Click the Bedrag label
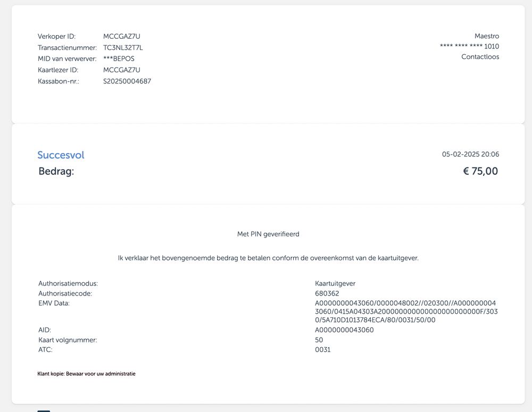 click(x=56, y=172)
